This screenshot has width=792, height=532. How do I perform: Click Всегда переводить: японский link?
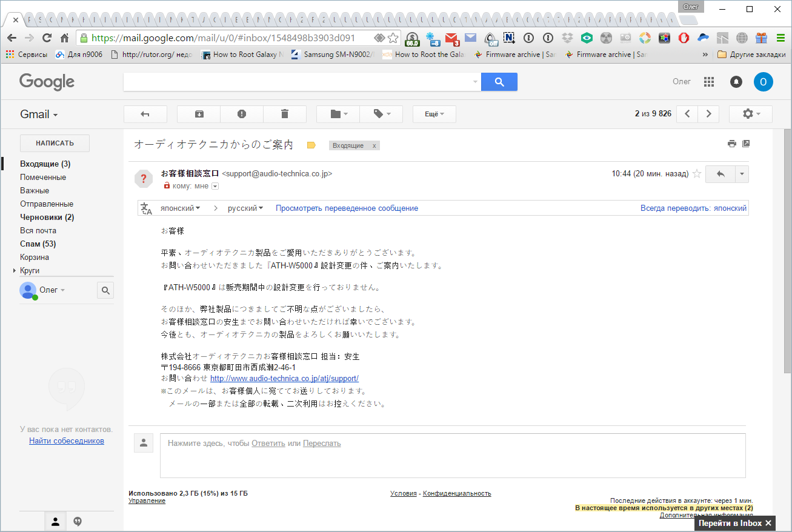pyautogui.click(x=693, y=208)
